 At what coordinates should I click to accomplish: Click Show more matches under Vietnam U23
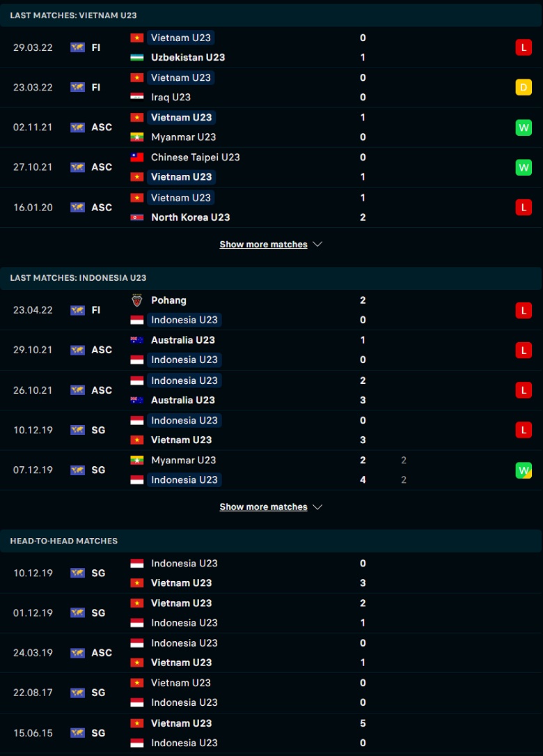(264, 245)
